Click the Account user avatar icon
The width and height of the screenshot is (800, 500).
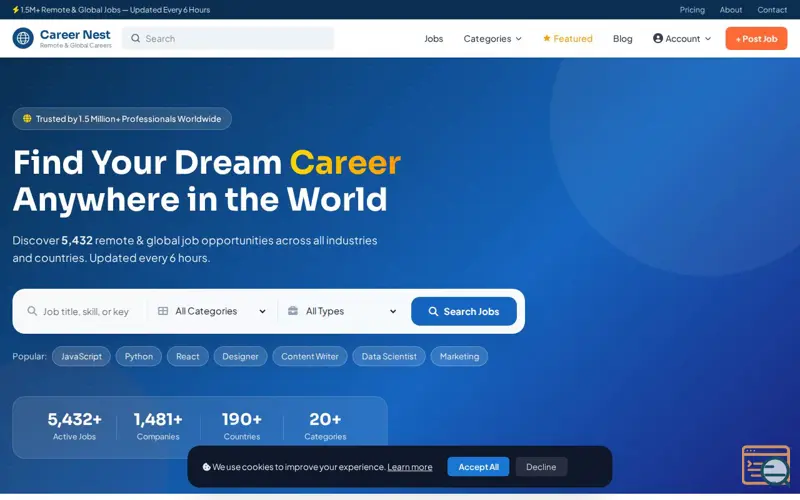pyautogui.click(x=658, y=38)
